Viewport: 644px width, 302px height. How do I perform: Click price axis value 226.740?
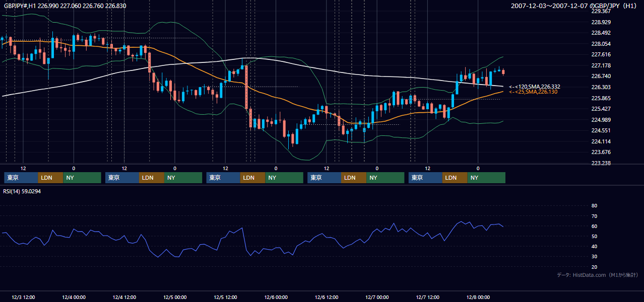(601, 77)
